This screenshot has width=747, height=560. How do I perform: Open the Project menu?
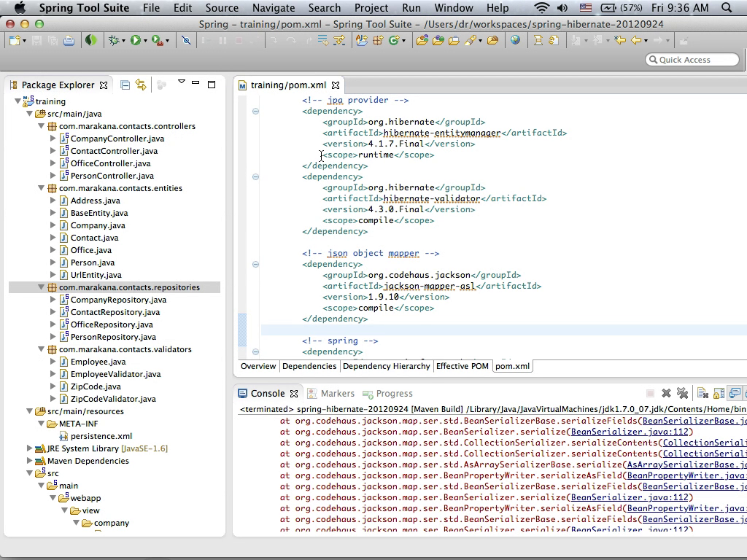tap(371, 8)
